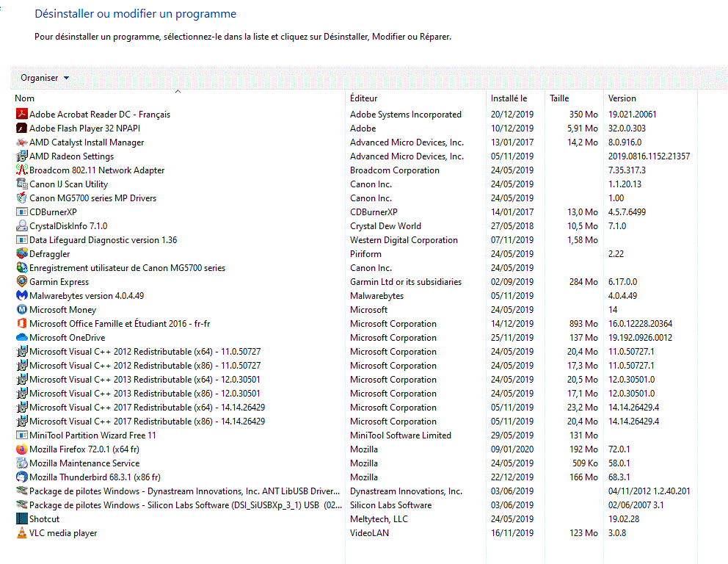Click the CrystalDiskInfo 7.1.0 icon

click(x=22, y=225)
